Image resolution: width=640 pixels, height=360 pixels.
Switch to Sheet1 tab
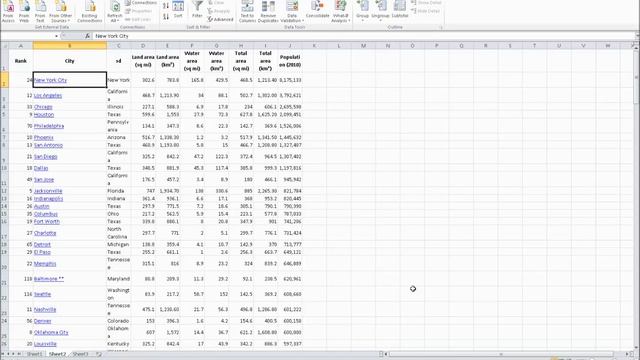(35, 354)
